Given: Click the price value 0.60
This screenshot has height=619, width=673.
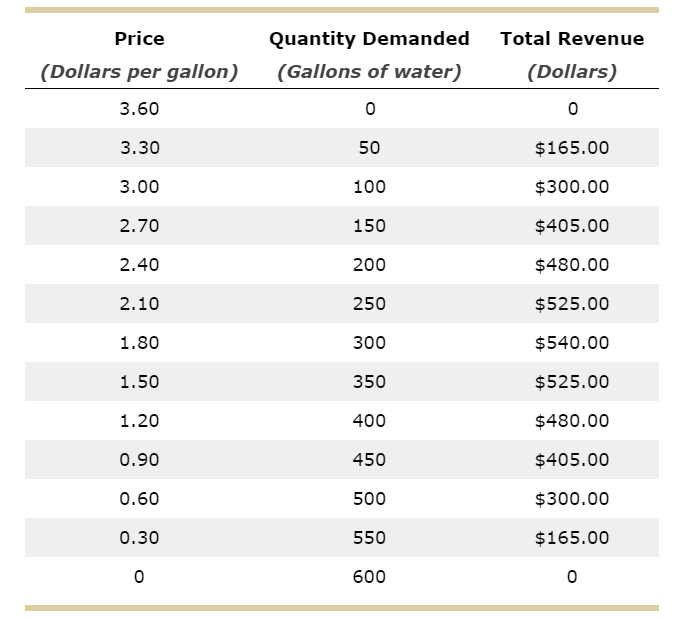Looking at the screenshot, I should [139, 499].
